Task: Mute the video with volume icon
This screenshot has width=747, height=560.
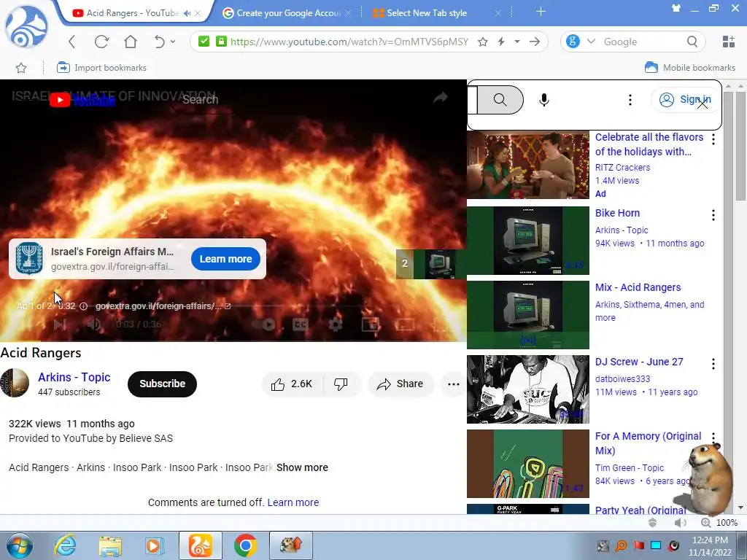Action: 93,324
